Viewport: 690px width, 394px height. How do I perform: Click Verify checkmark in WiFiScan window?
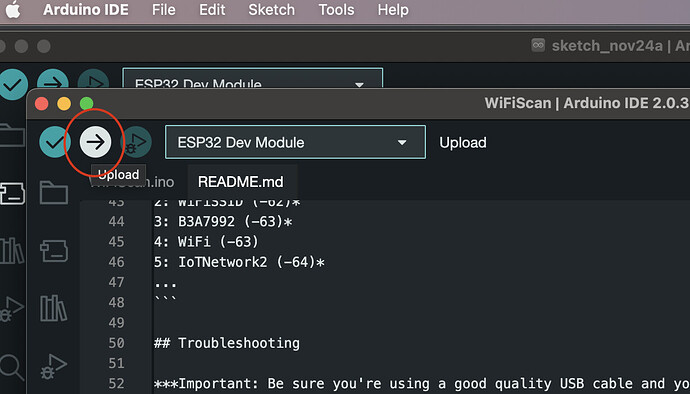55,142
